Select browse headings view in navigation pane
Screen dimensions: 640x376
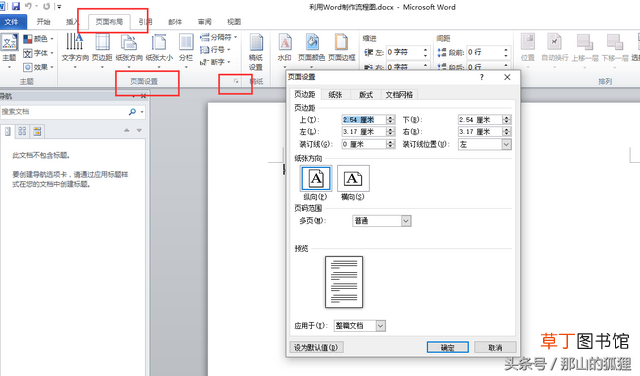[x=8, y=131]
